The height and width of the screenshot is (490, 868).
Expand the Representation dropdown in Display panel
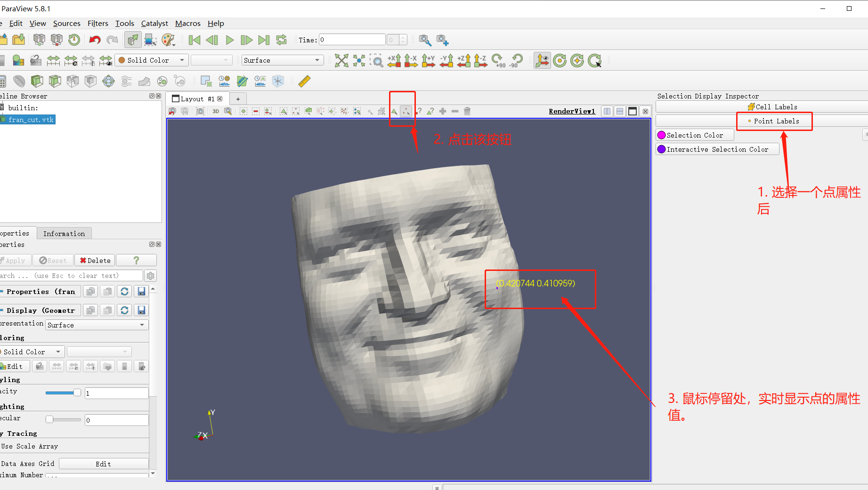tap(96, 325)
